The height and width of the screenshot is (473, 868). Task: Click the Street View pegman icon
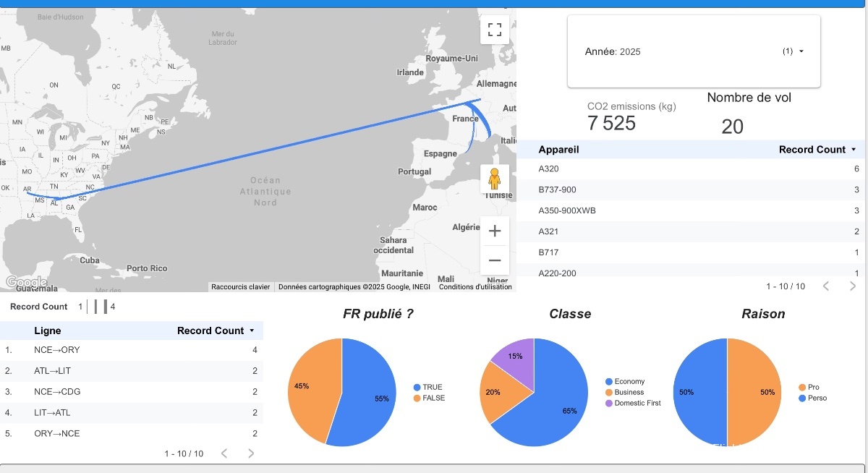[x=495, y=178]
